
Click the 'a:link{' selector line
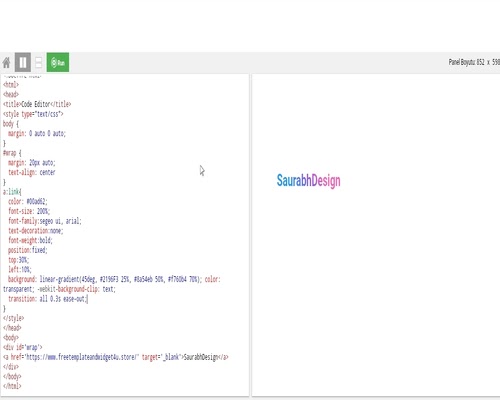click(12, 192)
